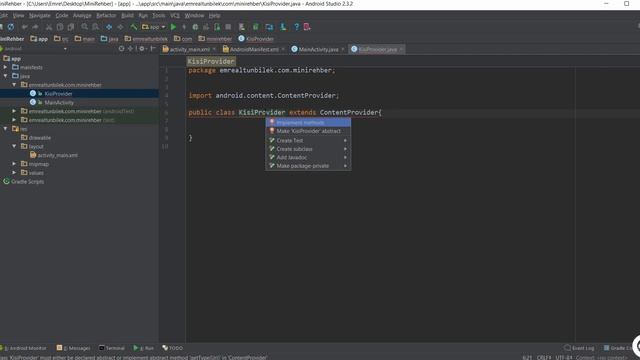Click the java breadcrumb folder
Screen dimensions: 640x360
pyautogui.click(x=110, y=39)
